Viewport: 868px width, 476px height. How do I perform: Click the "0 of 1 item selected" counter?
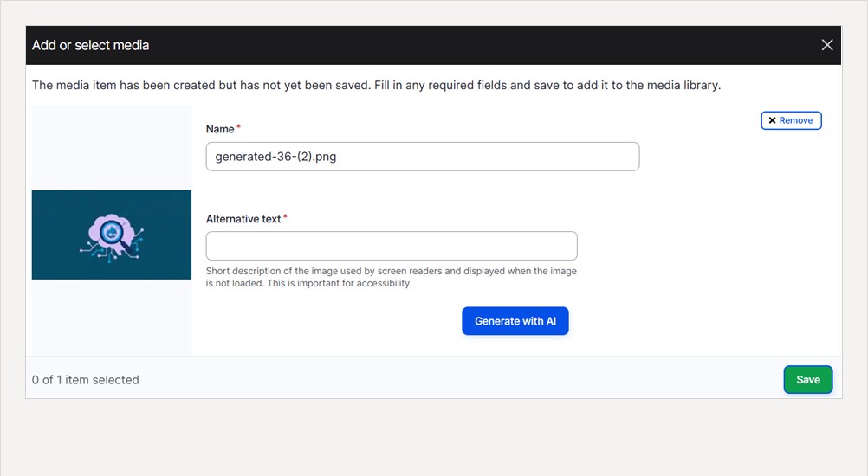click(x=85, y=380)
